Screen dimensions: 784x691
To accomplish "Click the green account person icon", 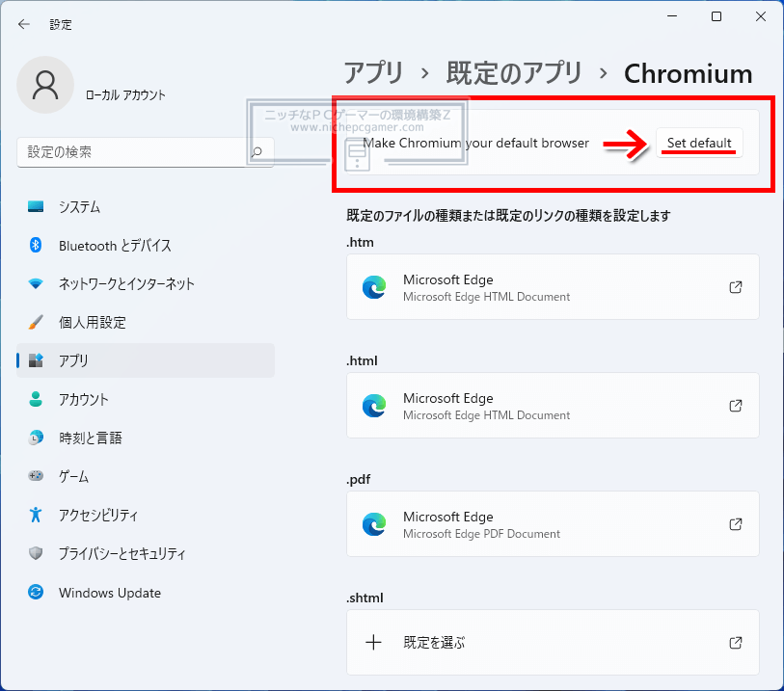I will [36, 399].
